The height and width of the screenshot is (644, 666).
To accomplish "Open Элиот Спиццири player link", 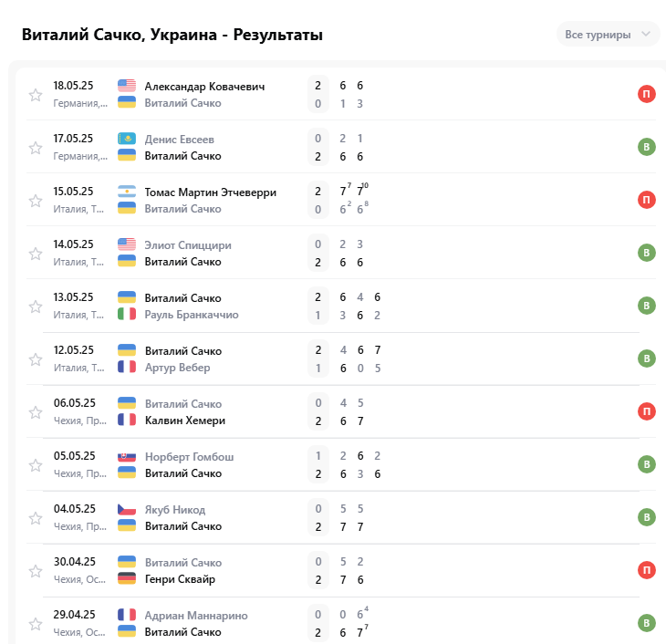I will [188, 245].
